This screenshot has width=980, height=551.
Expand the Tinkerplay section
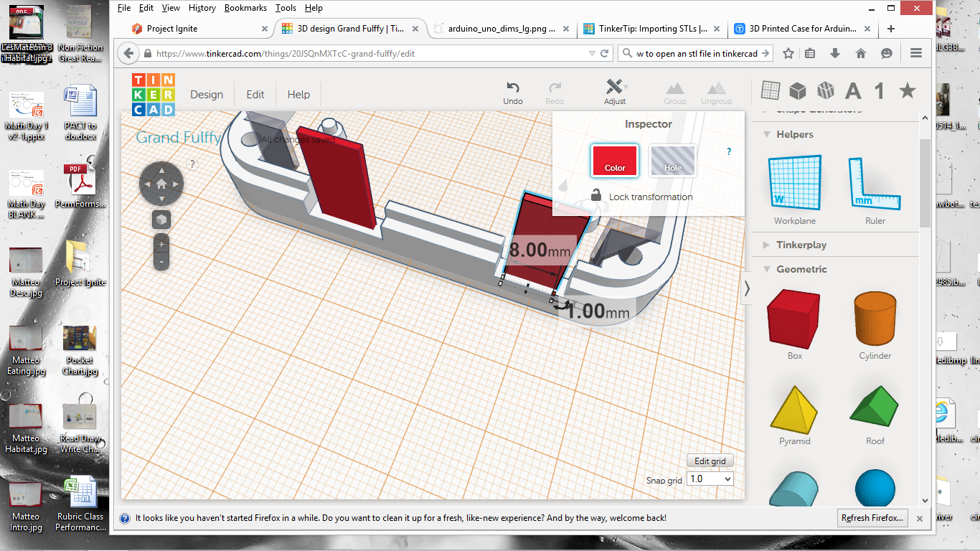coord(767,245)
